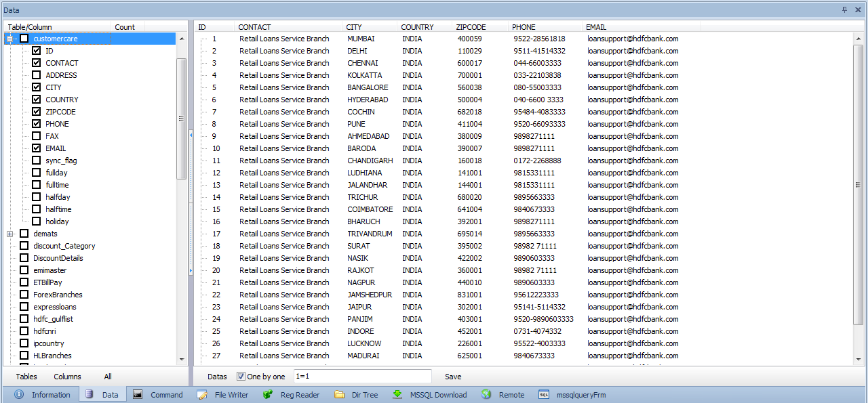Select the hdfc_gulflist table item
The height and width of the screenshot is (403, 868).
click(x=53, y=319)
